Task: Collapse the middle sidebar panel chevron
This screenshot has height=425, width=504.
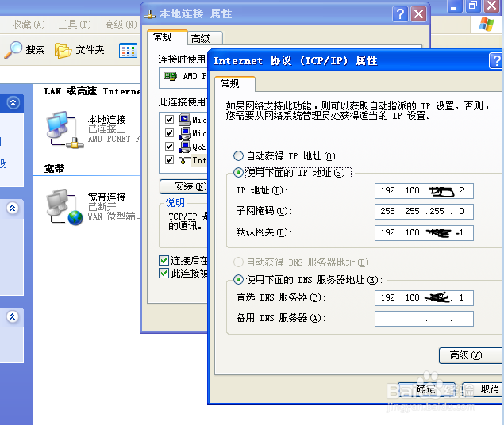Action: 12,208
